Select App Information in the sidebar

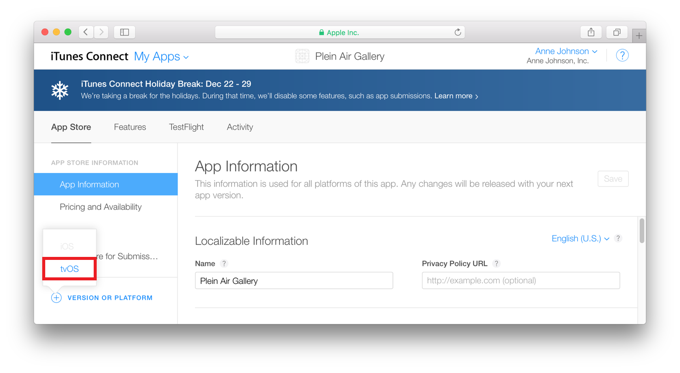pyautogui.click(x=106, y=184)
